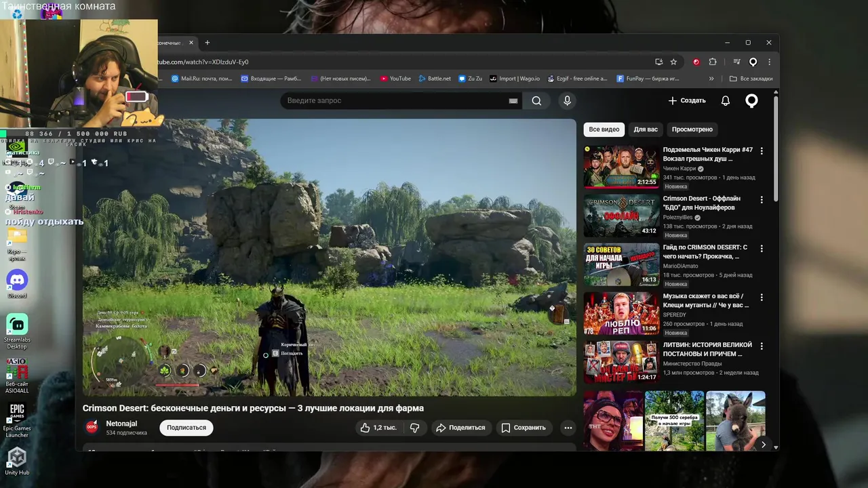Select the Просмотрено filter chip
The image size is (868, 488).
(x=692, y=129)
